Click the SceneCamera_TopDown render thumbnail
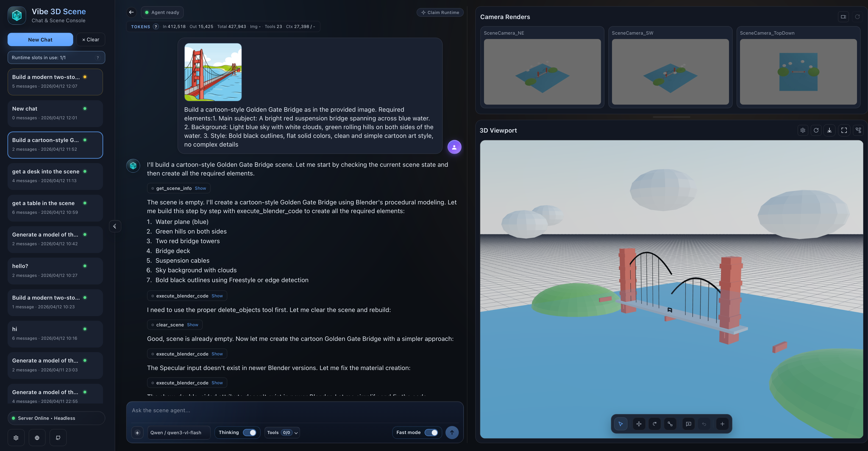Image resolution: width=868 pixels, height=451 pixels. 798,72
